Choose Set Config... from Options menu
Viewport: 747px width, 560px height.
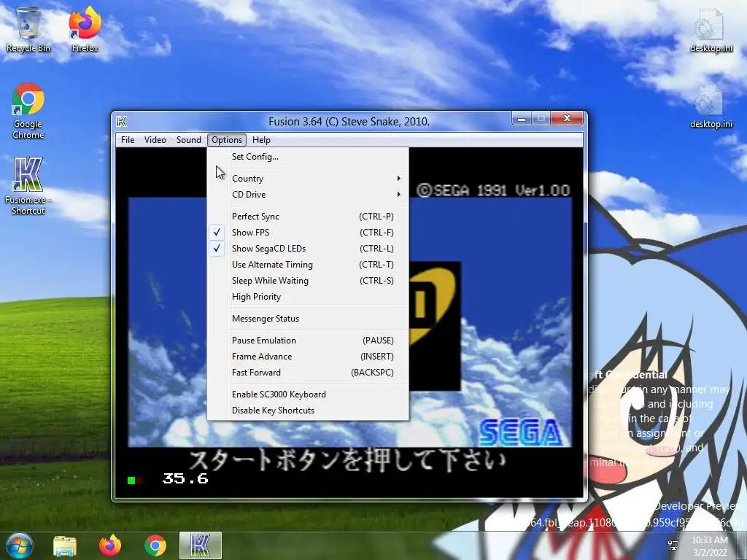pyautogui.click(x=308, y=157)
